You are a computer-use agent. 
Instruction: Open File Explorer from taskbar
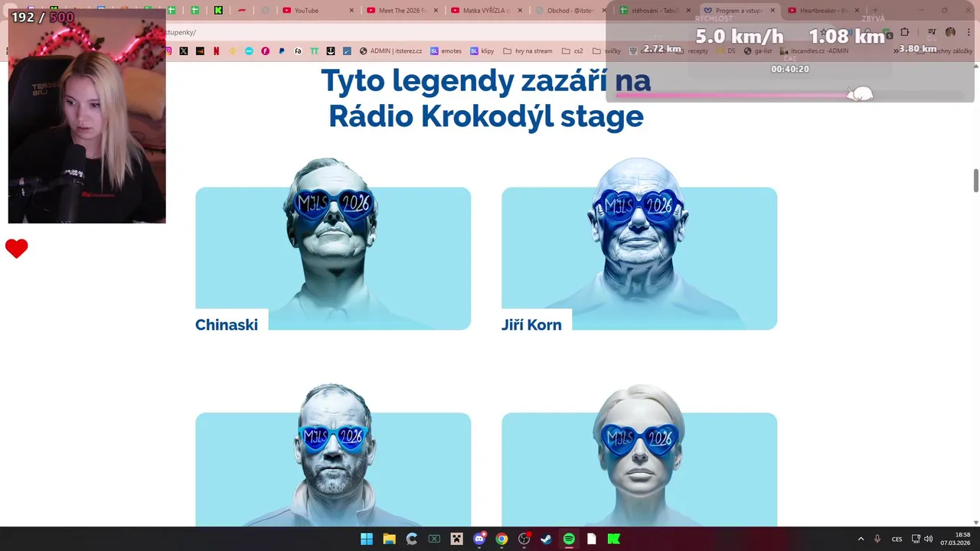[x=389, y=539]
